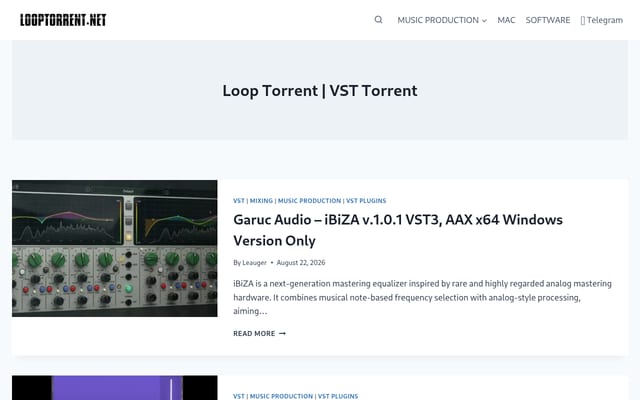Image resolution: width=640 pixels, height=400 pixels.
Task: Expand the MUSIC PRODUCTION menu chevron
Action: [x=484, y=20]
